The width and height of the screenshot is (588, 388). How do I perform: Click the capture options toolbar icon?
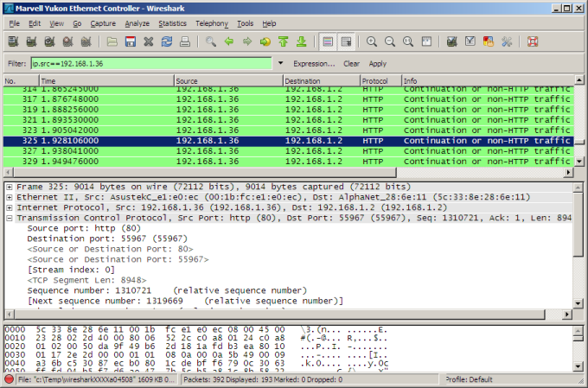click(x=31, y=41)
